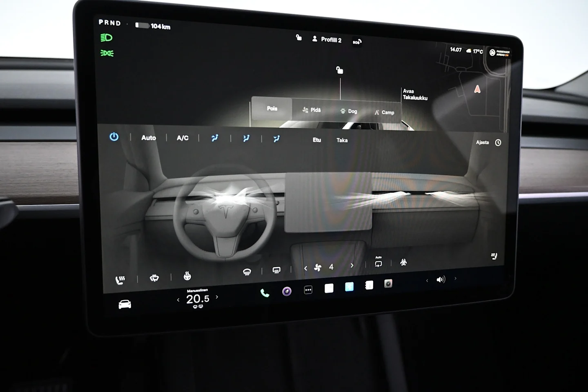Tap the red navigation arrow on map
This screenshot has width=588, height=392.
tap(477, 89)
